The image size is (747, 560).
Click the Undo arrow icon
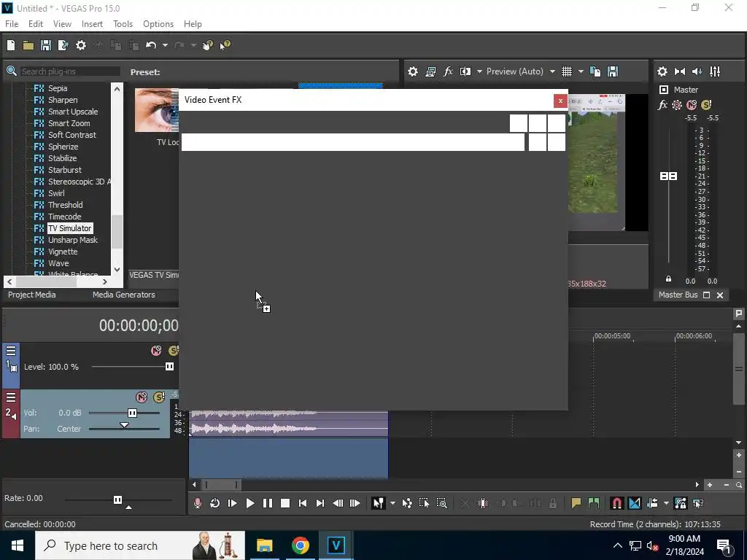[151, 45]
